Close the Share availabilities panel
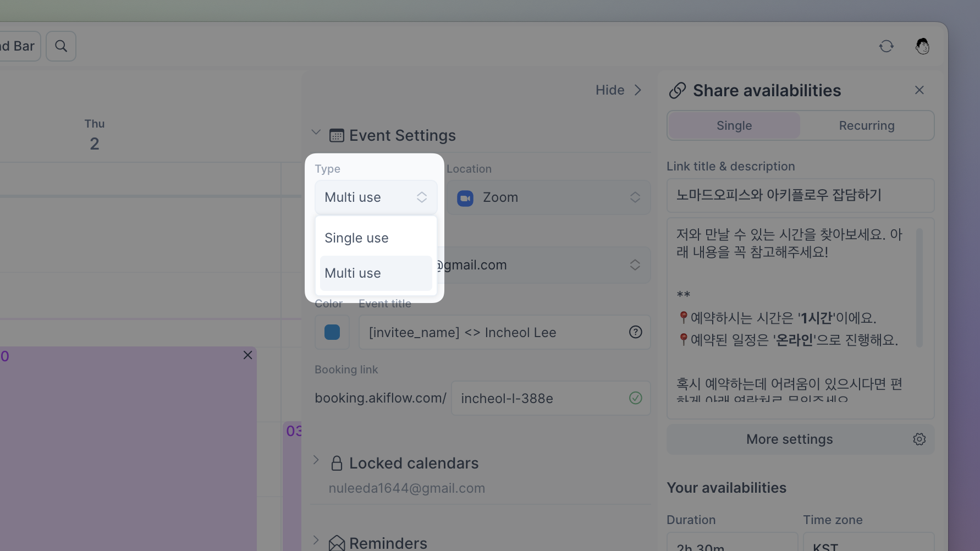Screen dimensions: 980x551 tap(919, 90)
